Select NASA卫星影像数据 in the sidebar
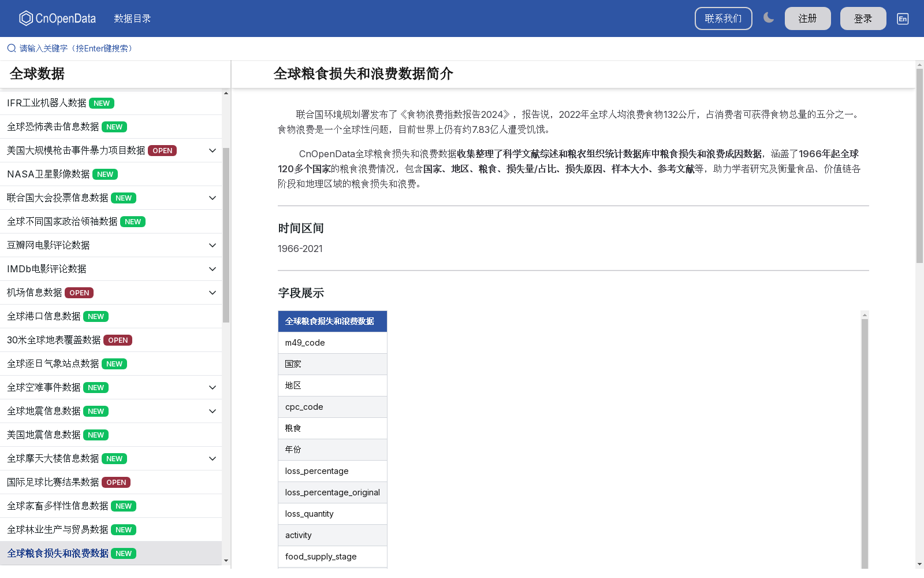Image resolution: width=924 pixels, height=578 pixels. 49,174
